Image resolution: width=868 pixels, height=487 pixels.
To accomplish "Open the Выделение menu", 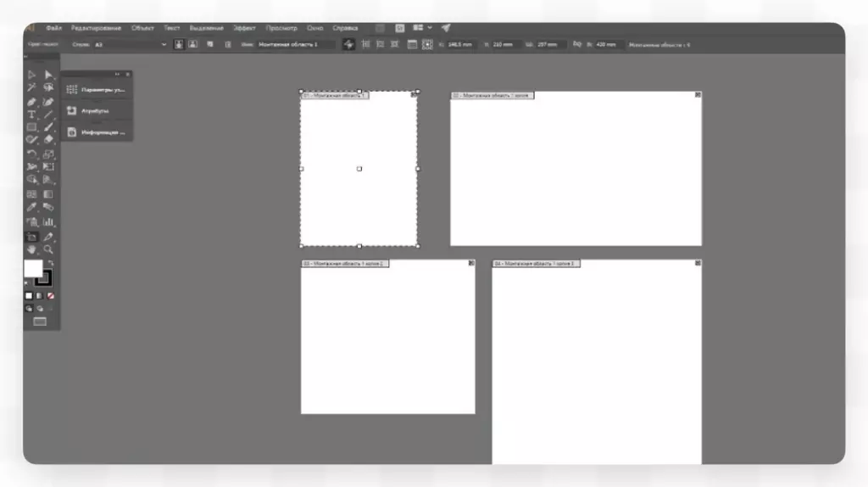I will pos(207,28).
